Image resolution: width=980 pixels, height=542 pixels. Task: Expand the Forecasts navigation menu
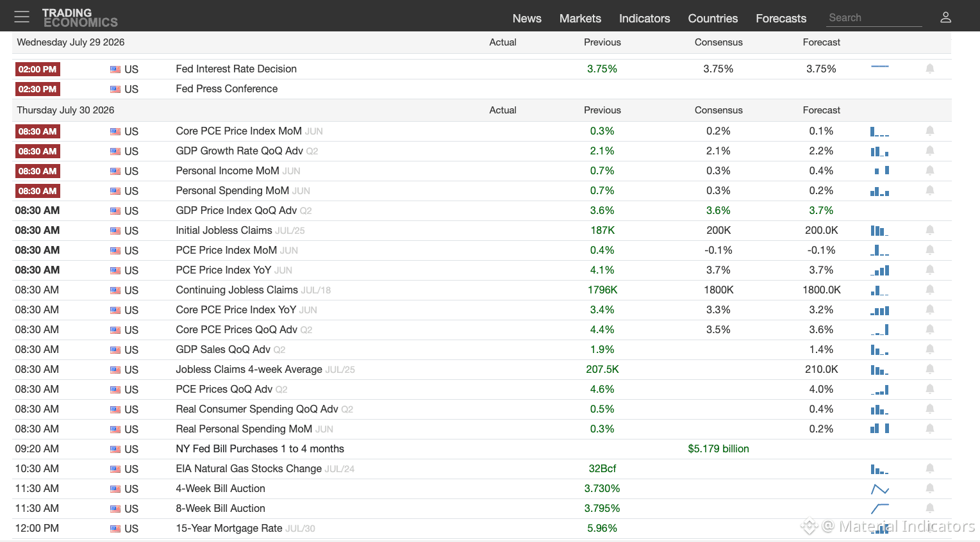(x=781, y=19)
